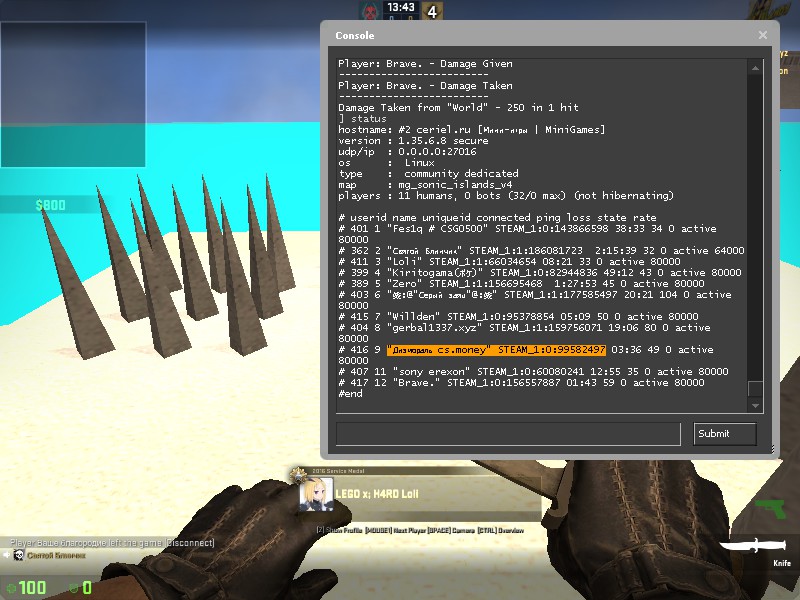Image resolution: width=800 pixels, height=600 pixels.
Task: Click the armor shield icon
Action: [72, 588]
